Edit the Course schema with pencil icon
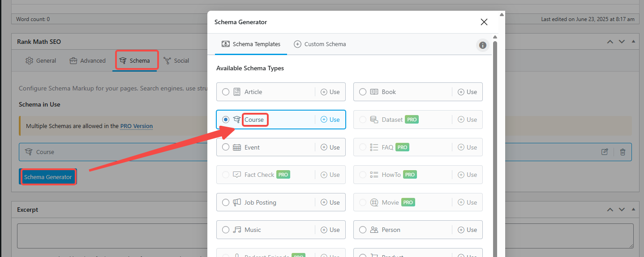Viewport: 644px width, 257px height. [x=605, y=152]
